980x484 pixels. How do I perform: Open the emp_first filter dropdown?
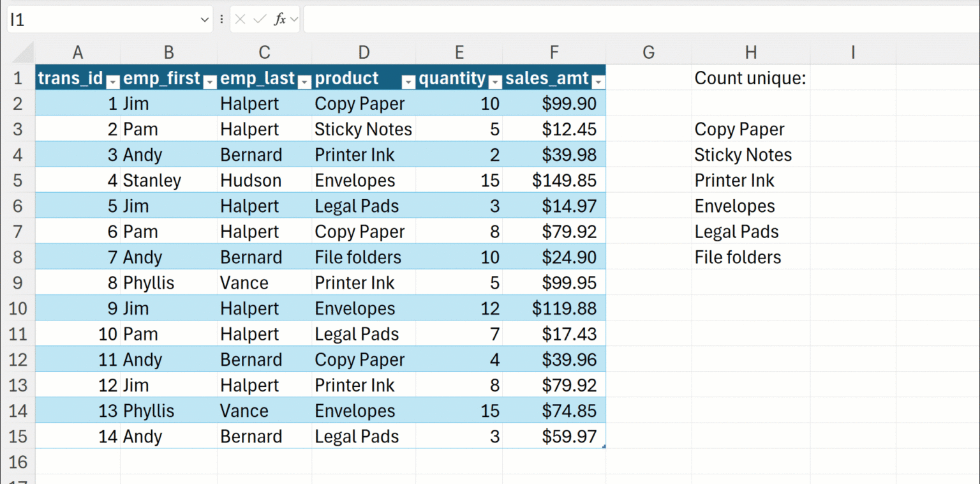[210, 82]
